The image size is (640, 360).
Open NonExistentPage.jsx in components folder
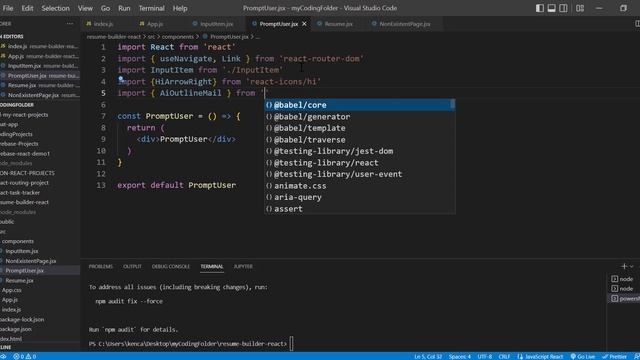coord(40,261)
